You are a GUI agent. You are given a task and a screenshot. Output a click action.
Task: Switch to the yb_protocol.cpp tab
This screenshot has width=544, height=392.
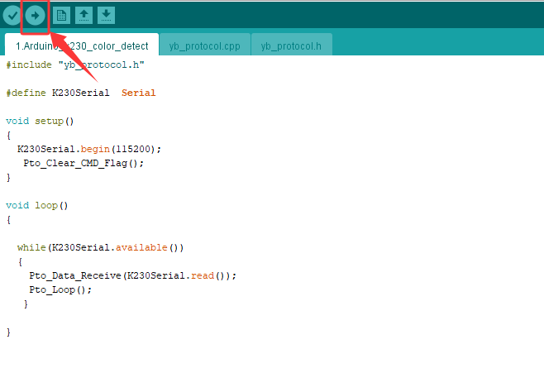coord(205,45)
